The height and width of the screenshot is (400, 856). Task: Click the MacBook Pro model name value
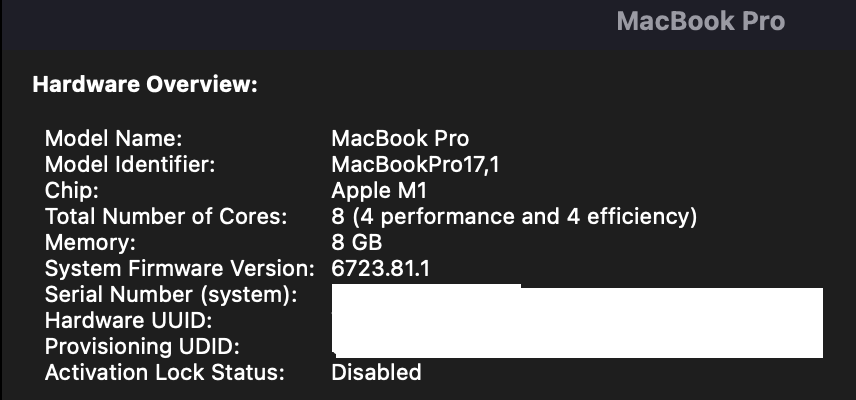[400, 138]
